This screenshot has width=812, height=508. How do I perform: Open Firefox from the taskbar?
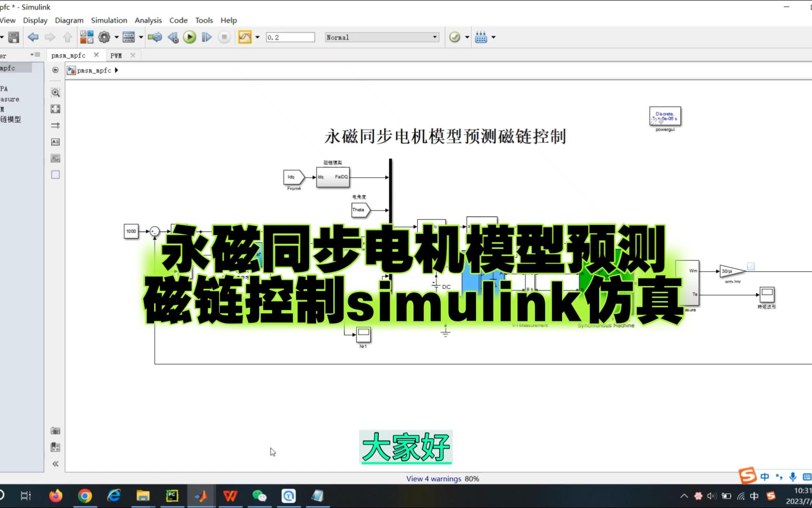click(55, 496)
